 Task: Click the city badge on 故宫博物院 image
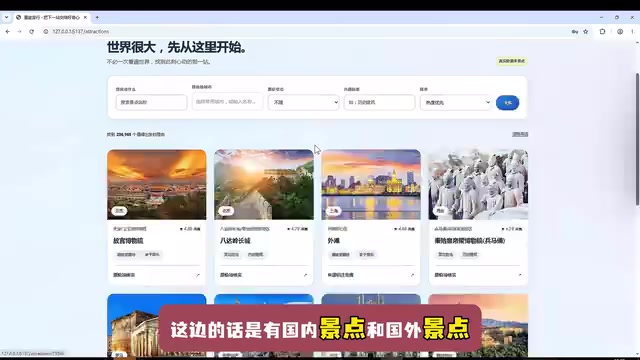point(119,211)
